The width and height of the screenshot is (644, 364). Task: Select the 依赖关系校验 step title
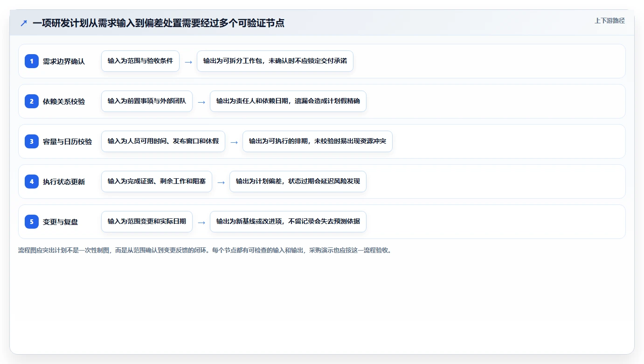(64, 101)
